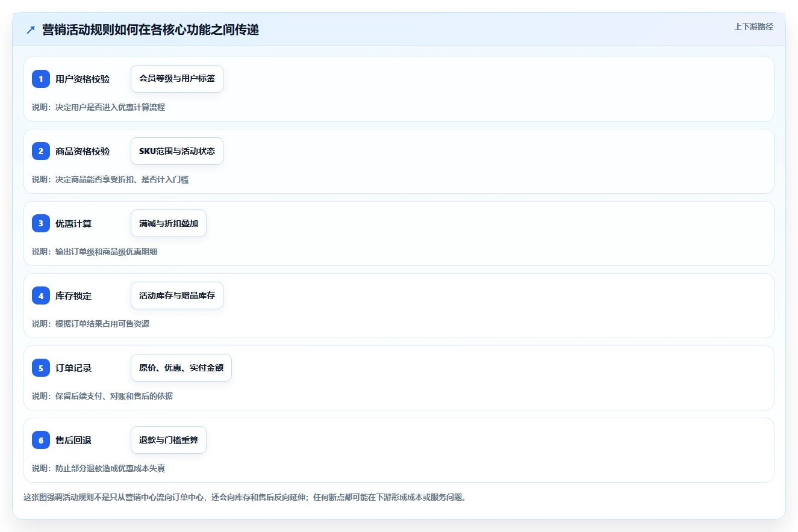The width and height of the screenshot is (798, 532).
Task: Click the 上下游路径 label in the header
Action: [753, 27]
